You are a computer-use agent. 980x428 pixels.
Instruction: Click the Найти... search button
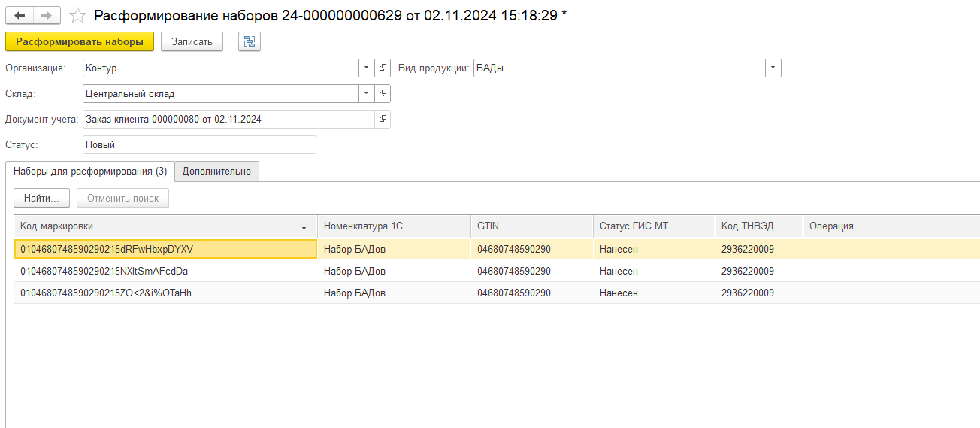coord(41,199)
